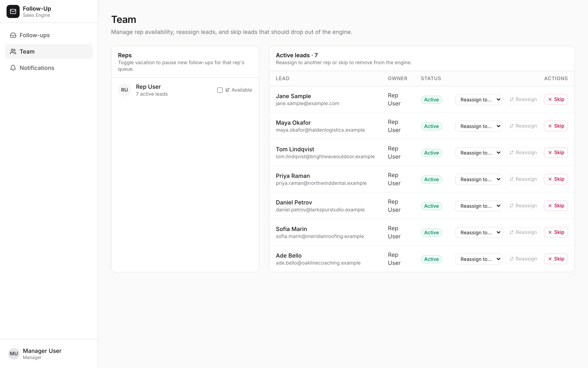Screen dimensions: 588x368
Task: Click Reassign button for Jane Sample
Action: (x=523, y=99)
